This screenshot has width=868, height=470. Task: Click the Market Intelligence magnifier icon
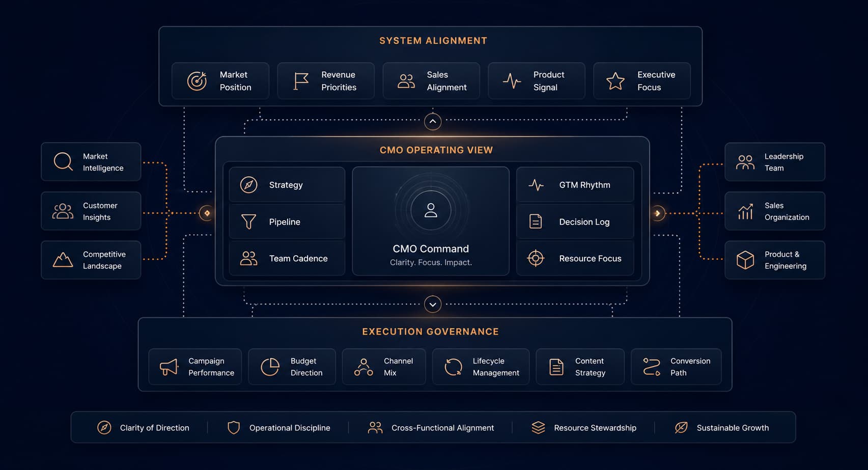coord(63,162)
